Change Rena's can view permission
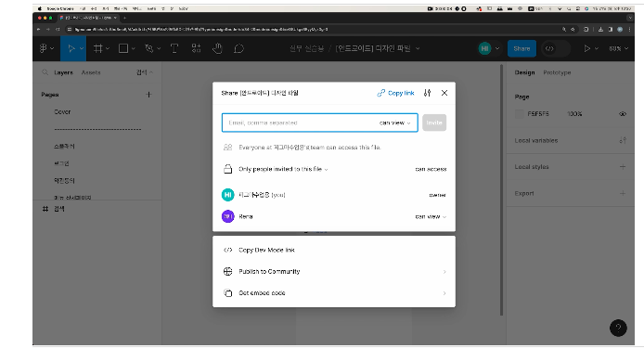This screenshot has width=644, height=362. point(431,216)
